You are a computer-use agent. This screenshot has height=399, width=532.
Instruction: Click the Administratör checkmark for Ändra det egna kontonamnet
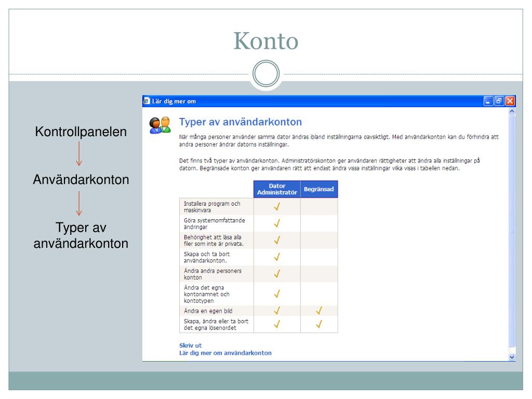(x=277, y=294)
